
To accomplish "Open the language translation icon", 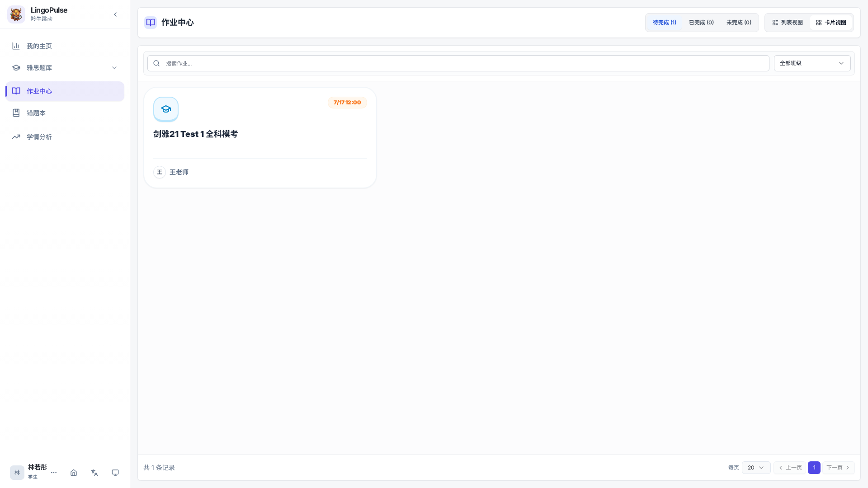I will (x=94, y=473).
